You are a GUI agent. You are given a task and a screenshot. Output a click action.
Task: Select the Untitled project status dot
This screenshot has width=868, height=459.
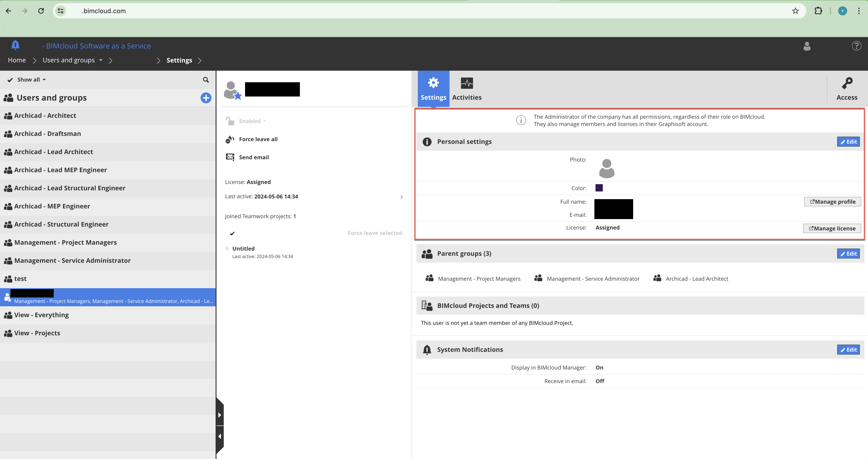click(227, 249)
